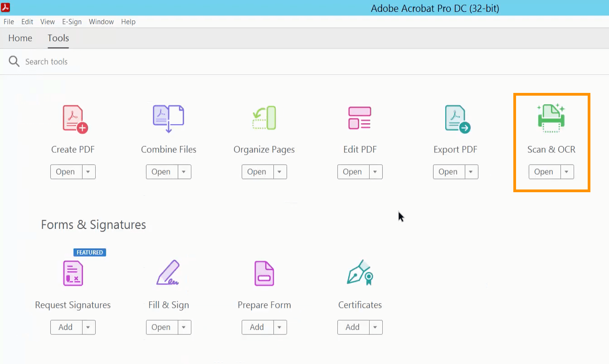Click the Organize Pages label
This screenshot has height=364, width=609.
(x=264, y=150)
